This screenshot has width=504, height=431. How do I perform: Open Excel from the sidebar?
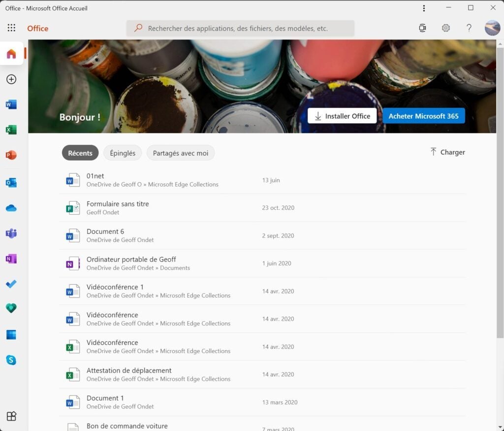click(x=11, y=130)
